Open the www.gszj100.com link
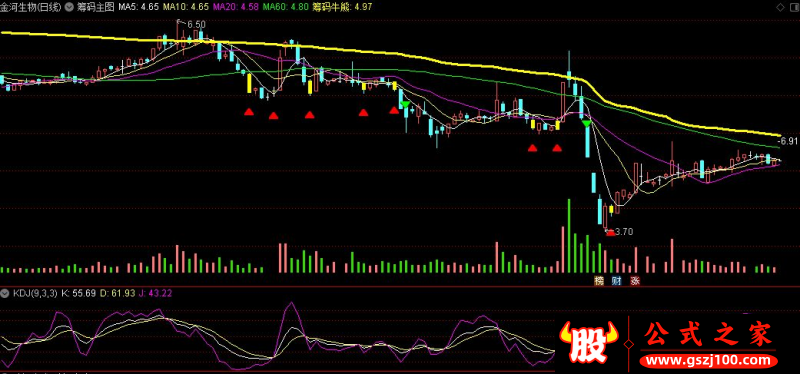This screenshot has height=374, width=800. (708, 361)
